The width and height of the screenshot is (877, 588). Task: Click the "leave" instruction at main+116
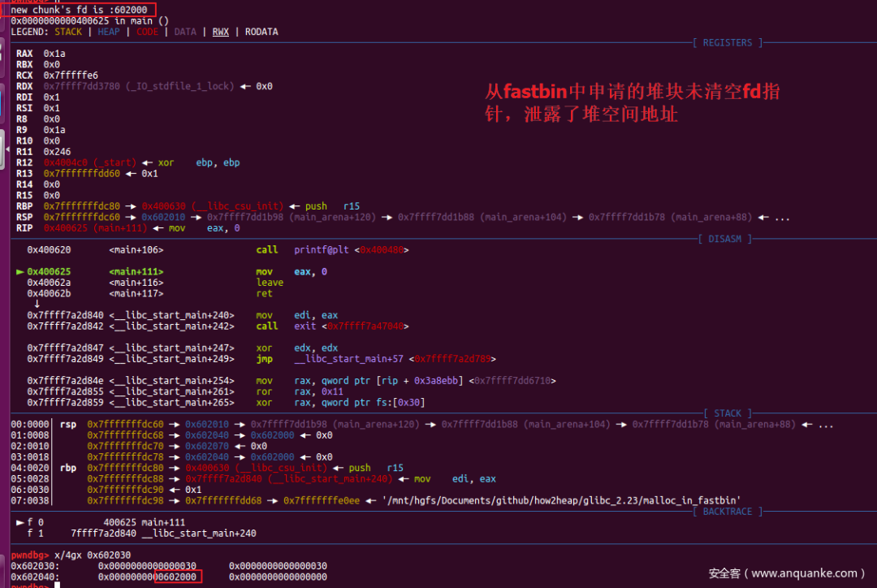(x=270, y=283)
